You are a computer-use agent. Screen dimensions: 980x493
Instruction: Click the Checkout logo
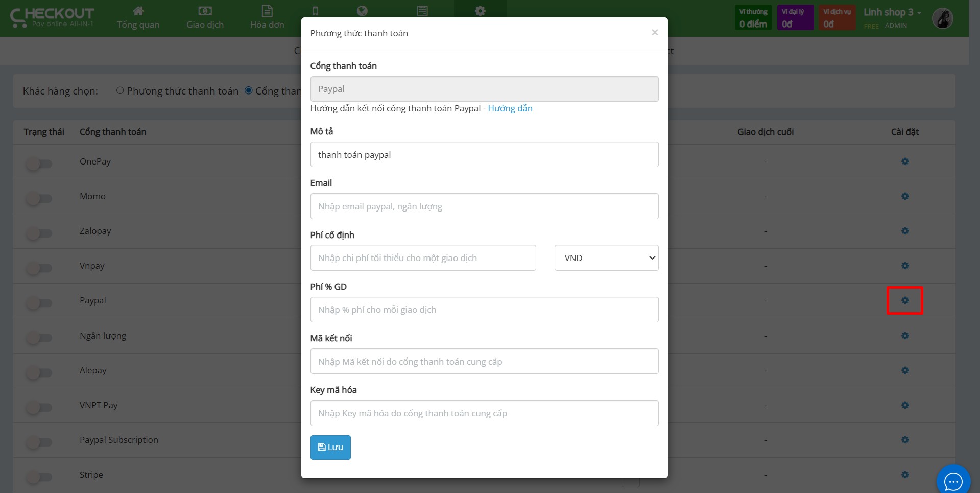tap(52, 17)
